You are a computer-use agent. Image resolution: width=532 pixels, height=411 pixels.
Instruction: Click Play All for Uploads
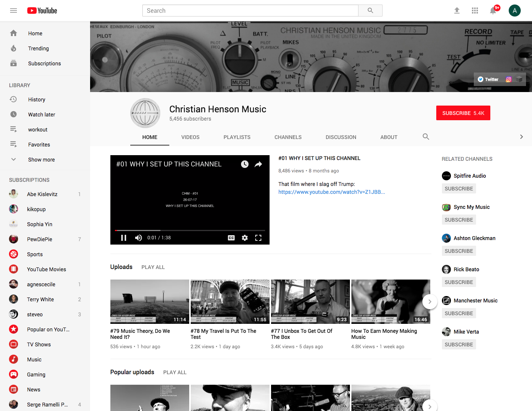click(x=153, y=267)
